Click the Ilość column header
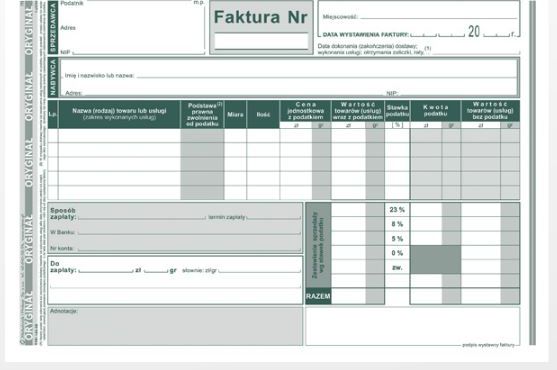Screen dimensions: 557x370 click(x=263, y=114)
